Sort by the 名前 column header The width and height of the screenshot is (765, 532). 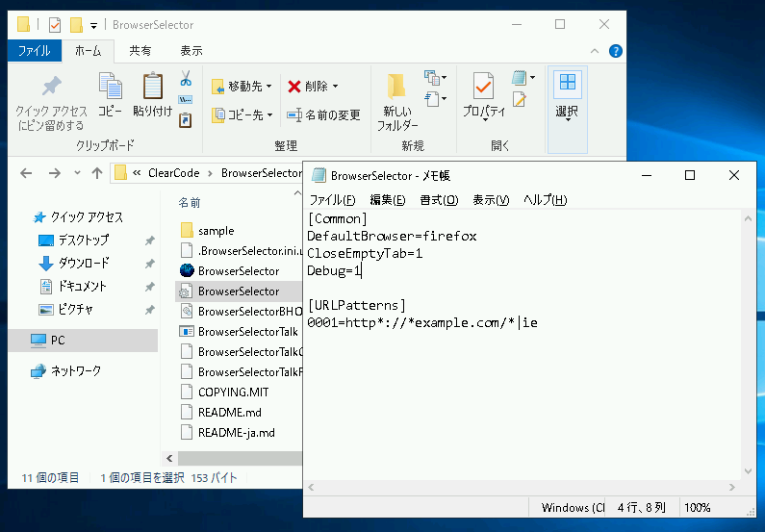click(x=190, y=203)
